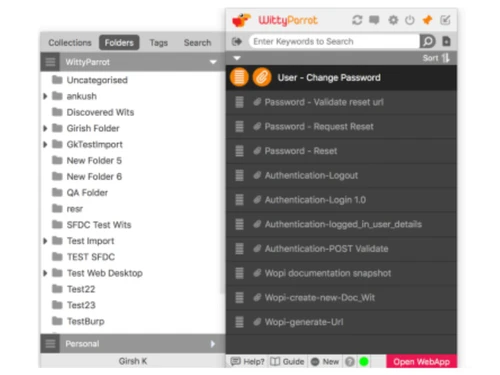This screenshot has width=500, height=375.
Task: Click the Sort order arrows icon
Action: coord(446,58)
